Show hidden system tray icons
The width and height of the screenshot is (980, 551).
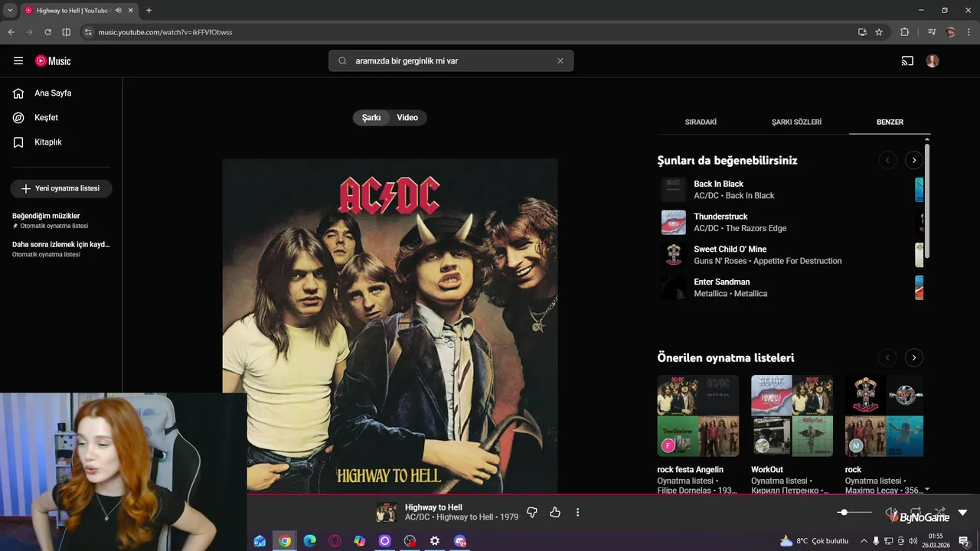[x=864, y=541]
